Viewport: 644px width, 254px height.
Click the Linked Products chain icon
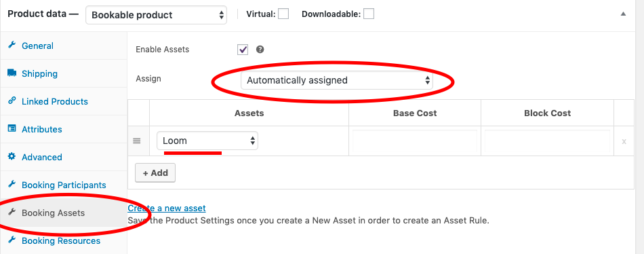12,101
